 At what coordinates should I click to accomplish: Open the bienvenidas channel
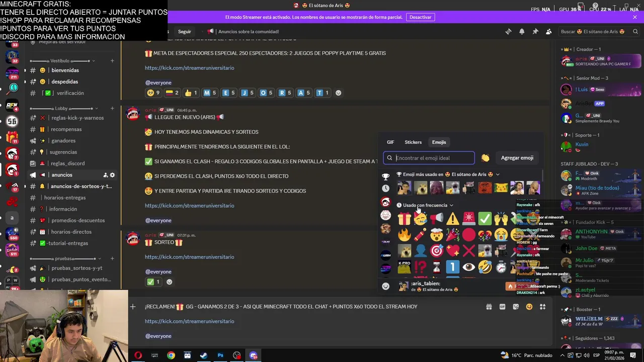coord(72,70)
